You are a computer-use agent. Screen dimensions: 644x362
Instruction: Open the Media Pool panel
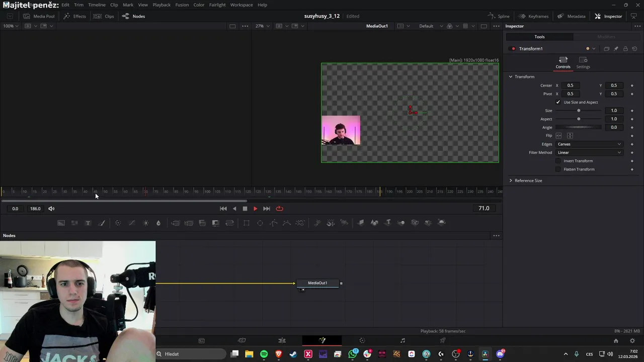pos(39,16)
